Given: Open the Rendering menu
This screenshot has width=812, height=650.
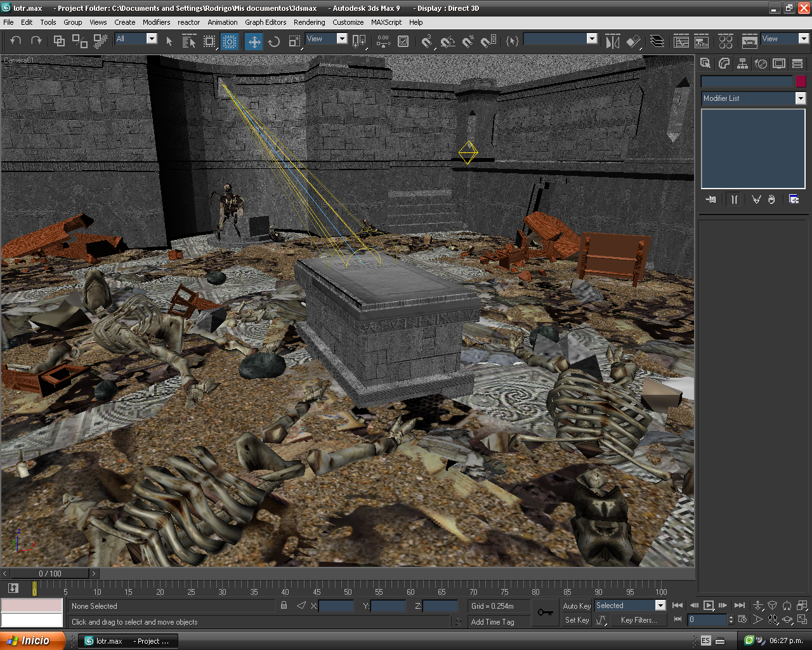Looking at the screenshot, I should pos(310,22).
